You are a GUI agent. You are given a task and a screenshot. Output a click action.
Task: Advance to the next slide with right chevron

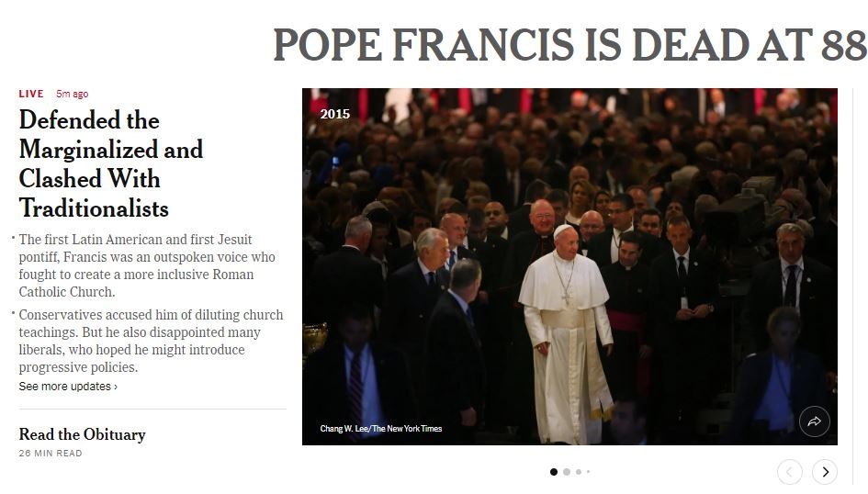(x=825, y=472)
